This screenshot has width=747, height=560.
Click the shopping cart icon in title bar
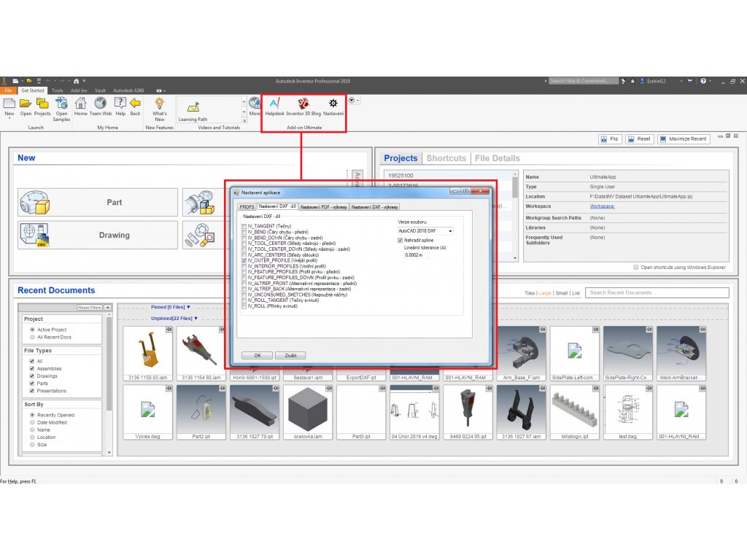(689, 81)
